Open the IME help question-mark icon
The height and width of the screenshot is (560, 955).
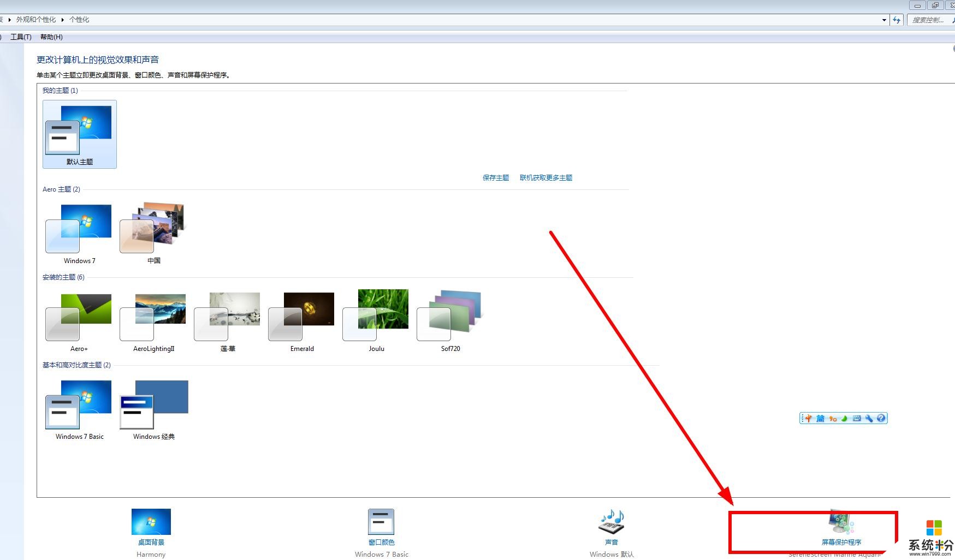(881, 419)
